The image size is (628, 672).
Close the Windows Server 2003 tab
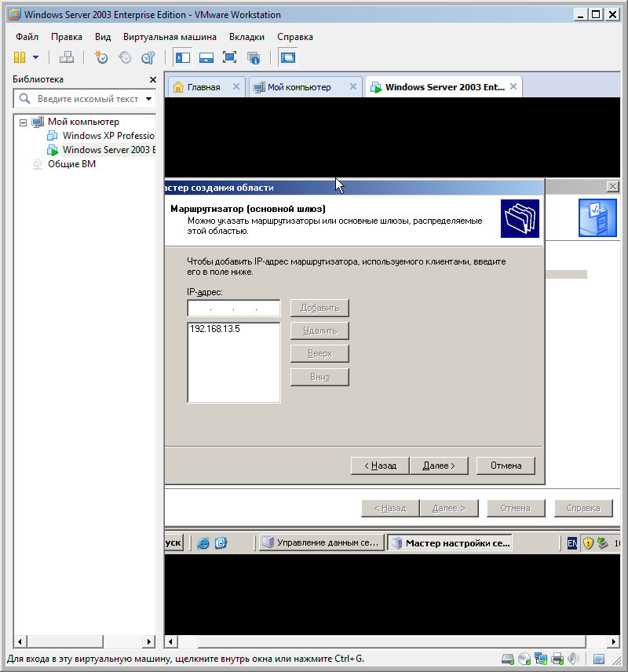pos(513,86)
